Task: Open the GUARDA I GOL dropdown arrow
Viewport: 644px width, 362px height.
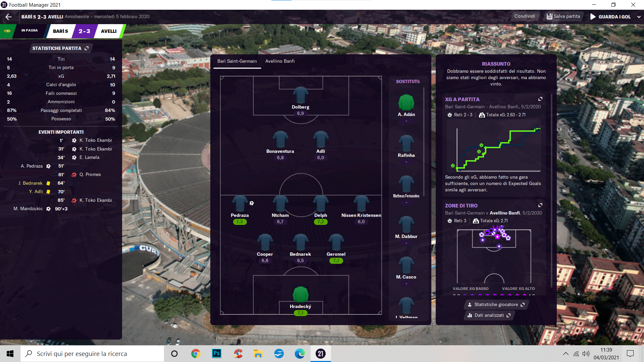Action: point(639,17)
